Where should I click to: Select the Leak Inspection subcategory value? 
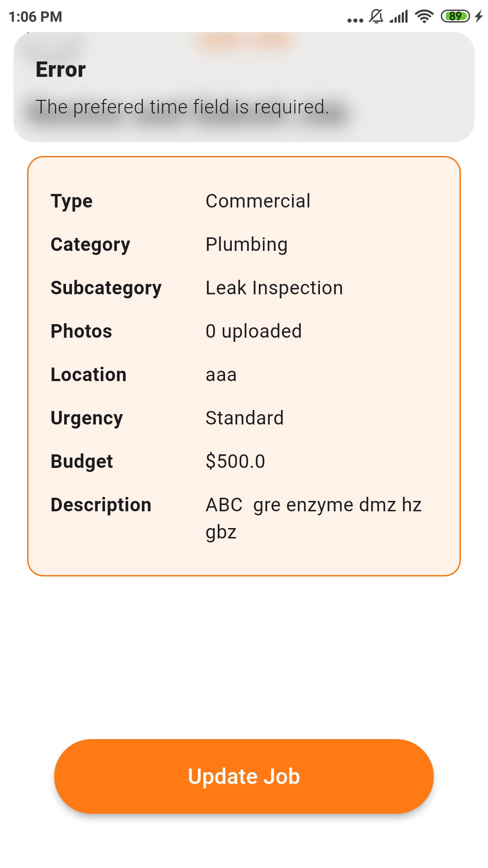pos(274,288)
